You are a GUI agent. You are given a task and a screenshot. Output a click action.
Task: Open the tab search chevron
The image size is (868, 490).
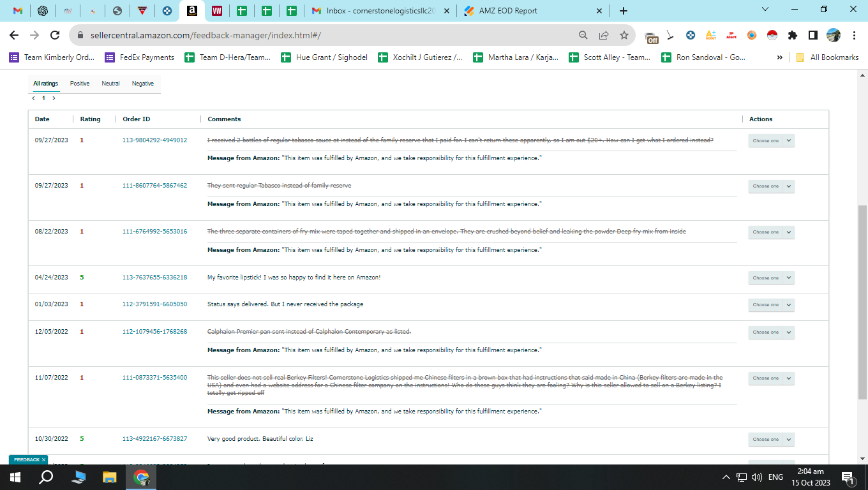[766, 9]
